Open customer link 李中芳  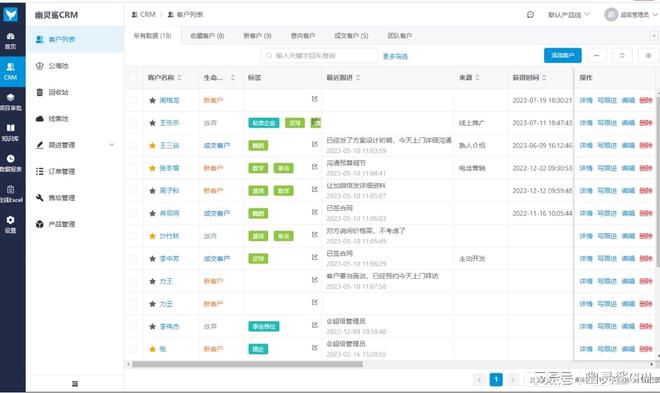pos(169,259)
